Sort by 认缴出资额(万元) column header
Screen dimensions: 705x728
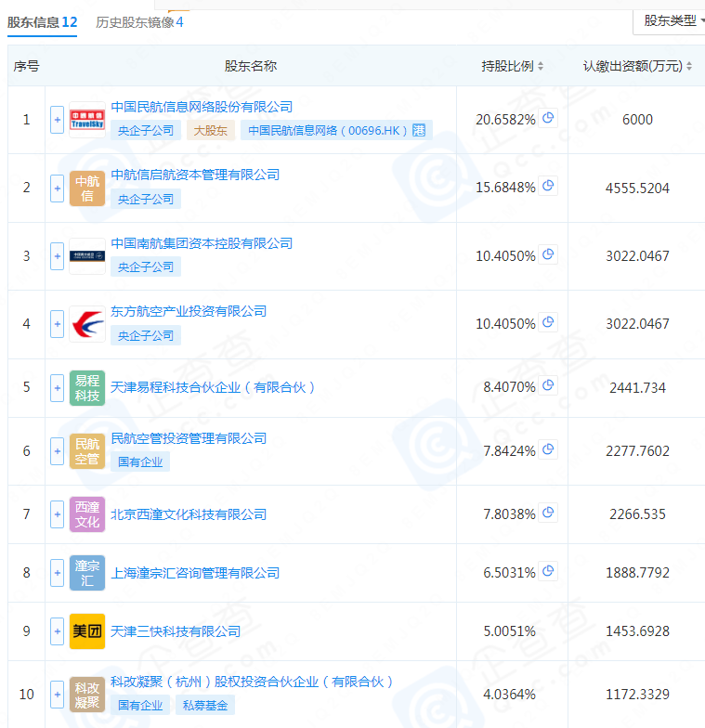(637, 66)
